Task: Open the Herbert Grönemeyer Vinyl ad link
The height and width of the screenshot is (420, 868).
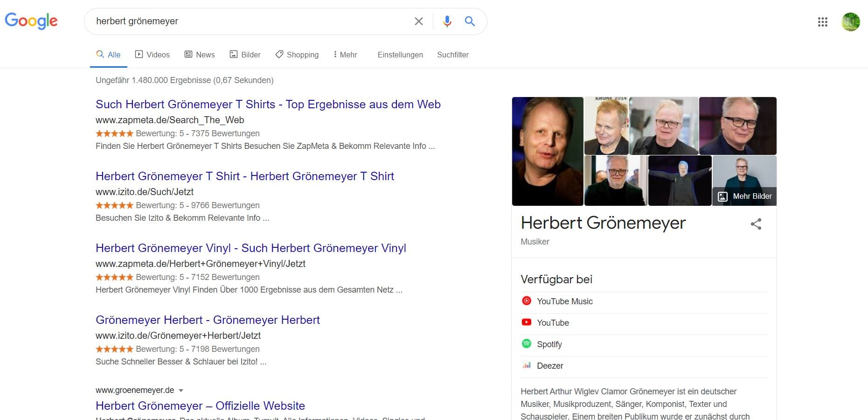Action: click(251, 248)
